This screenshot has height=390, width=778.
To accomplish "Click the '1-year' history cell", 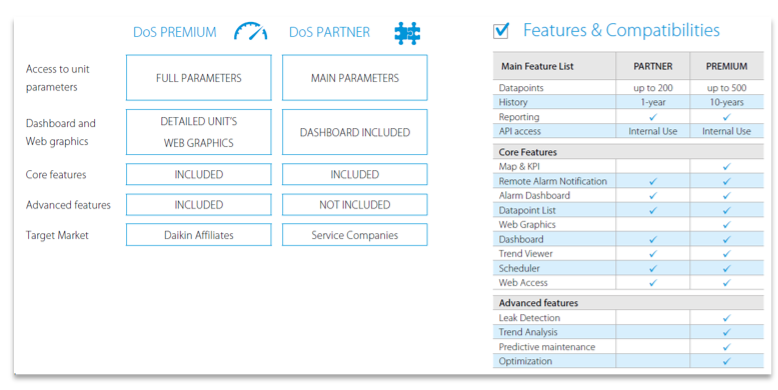I will point(653,102).
